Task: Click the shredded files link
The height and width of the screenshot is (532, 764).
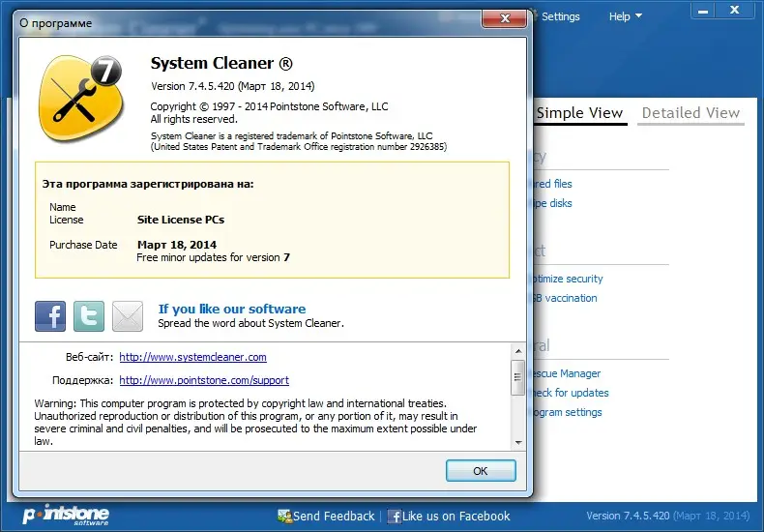Action: tap(551, 184)
